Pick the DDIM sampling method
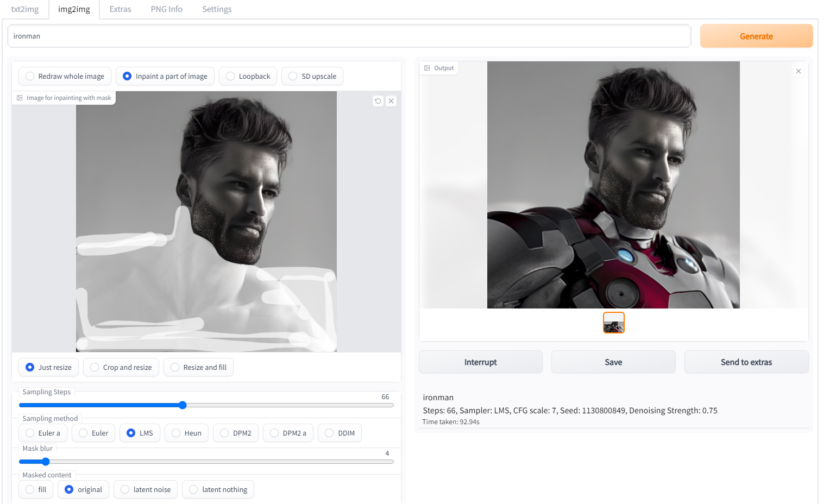The image size is (823, 504). coord(340,433)
